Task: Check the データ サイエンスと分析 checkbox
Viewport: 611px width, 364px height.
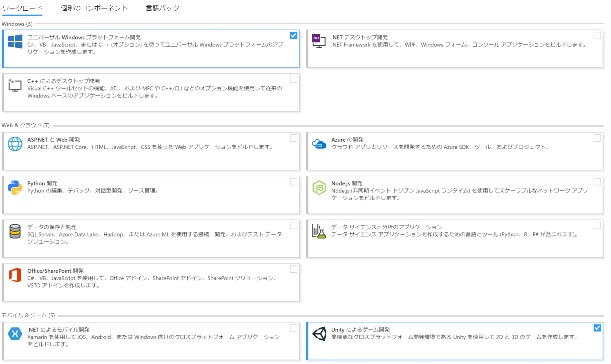Action: 597,226
